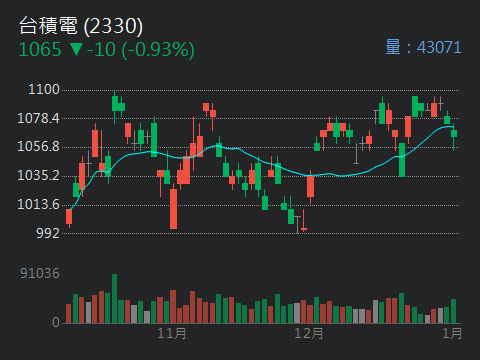Click the change text -10 (-0.93%)

click(x=141, y=50)
